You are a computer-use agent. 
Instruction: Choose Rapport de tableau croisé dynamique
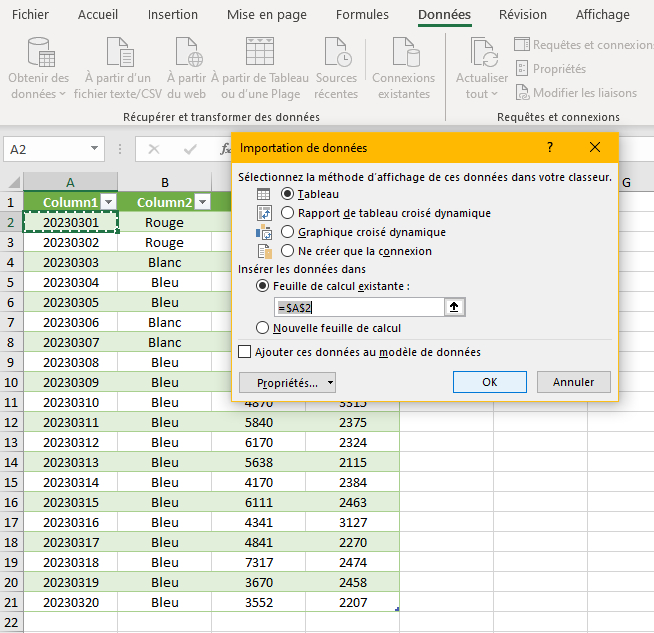pyautogui.click(x=288, y=213)
